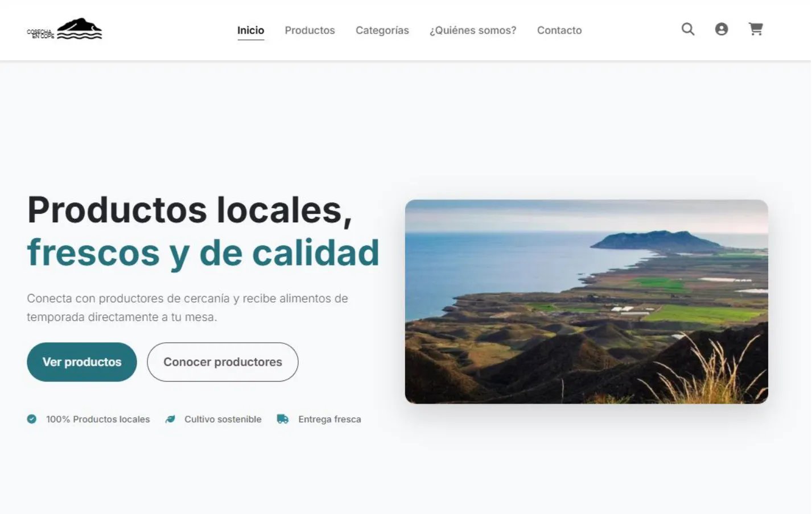Open the shopping cart icon
Screen dimensions: 812x514
click(x=756, y=29)
